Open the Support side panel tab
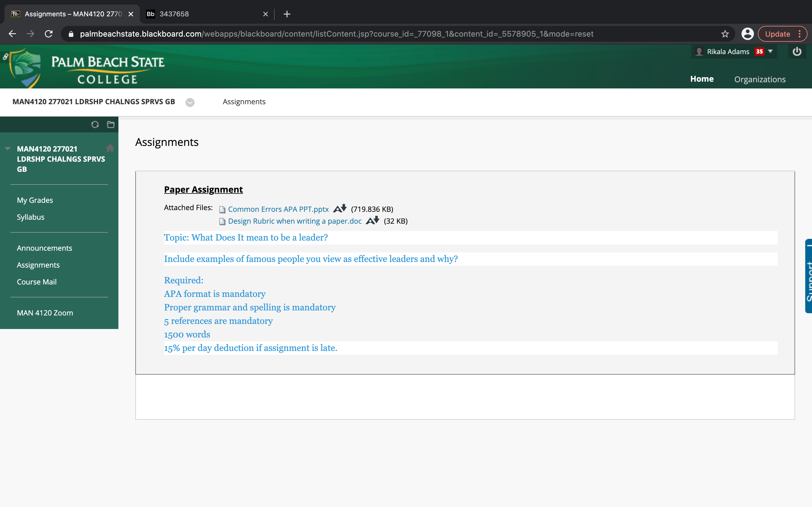 pyautogui.click(x=809, y=276)
